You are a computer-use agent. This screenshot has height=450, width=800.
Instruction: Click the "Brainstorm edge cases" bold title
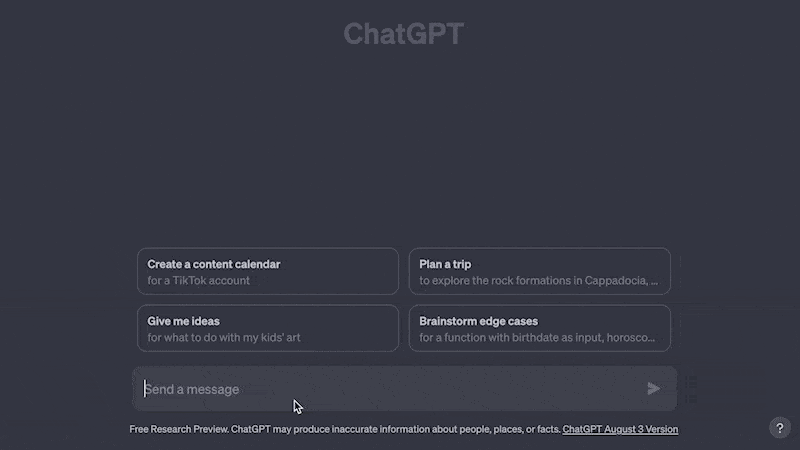coord(479,322)
